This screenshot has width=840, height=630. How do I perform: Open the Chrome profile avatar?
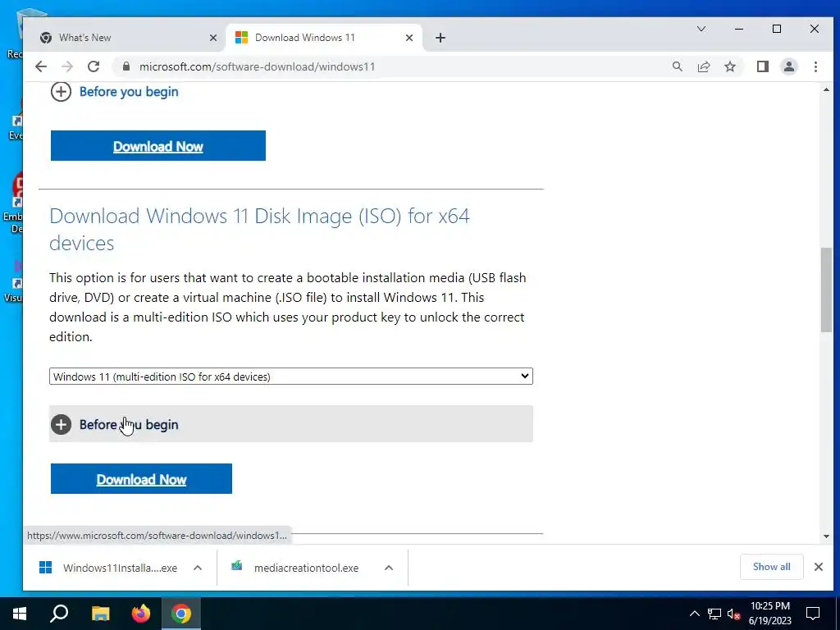coord(788,66)
